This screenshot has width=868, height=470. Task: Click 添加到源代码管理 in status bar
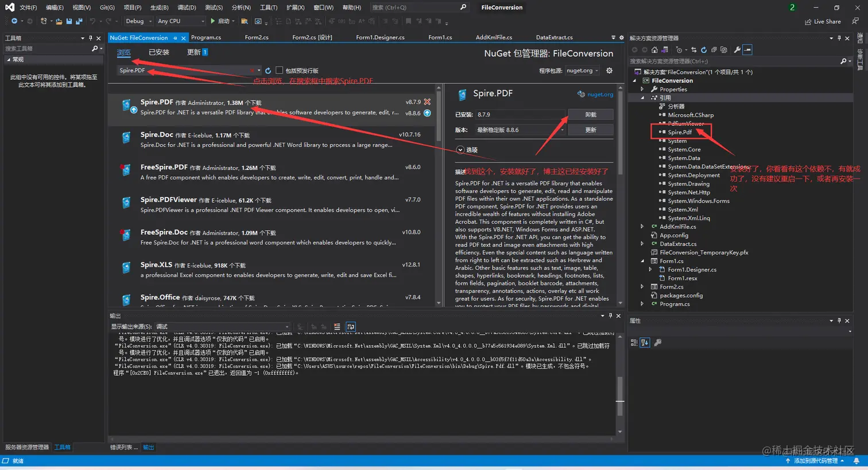click(x=815, y=461)
